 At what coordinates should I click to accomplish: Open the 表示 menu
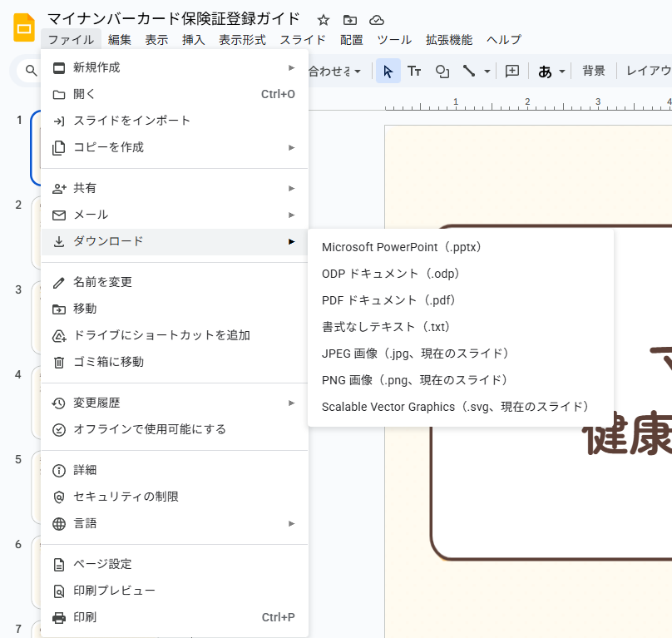pos(156,40)
